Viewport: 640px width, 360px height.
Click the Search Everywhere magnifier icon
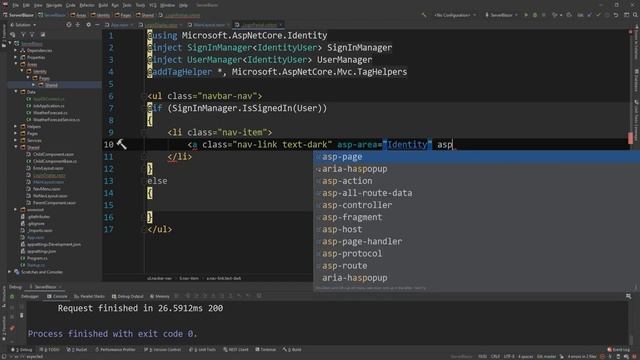[635, 15]
